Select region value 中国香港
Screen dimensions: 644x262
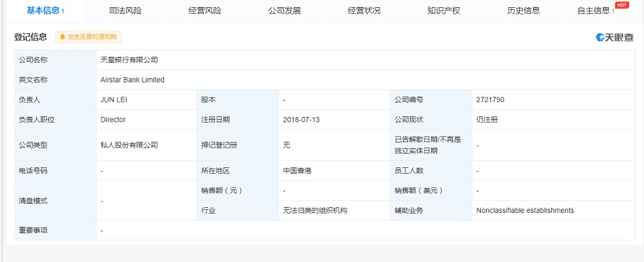(297, 171)
